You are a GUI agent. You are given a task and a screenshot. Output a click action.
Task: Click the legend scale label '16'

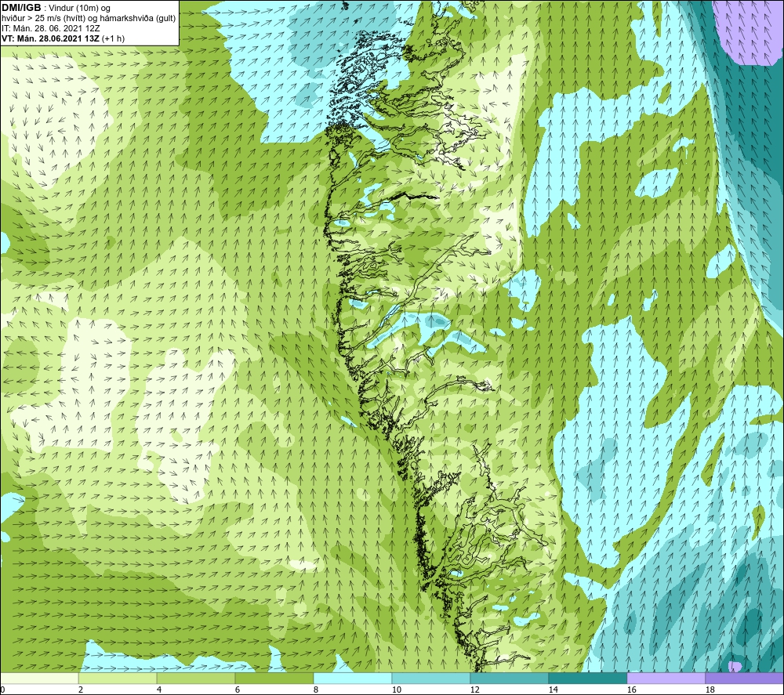631,690
